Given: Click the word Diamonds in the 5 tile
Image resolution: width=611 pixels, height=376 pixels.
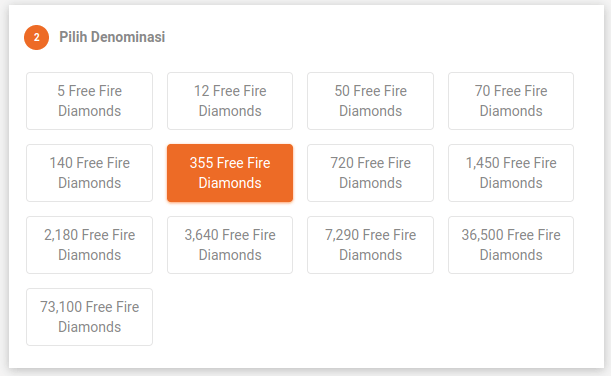Looking at the screenshot, I should (90, 111).
